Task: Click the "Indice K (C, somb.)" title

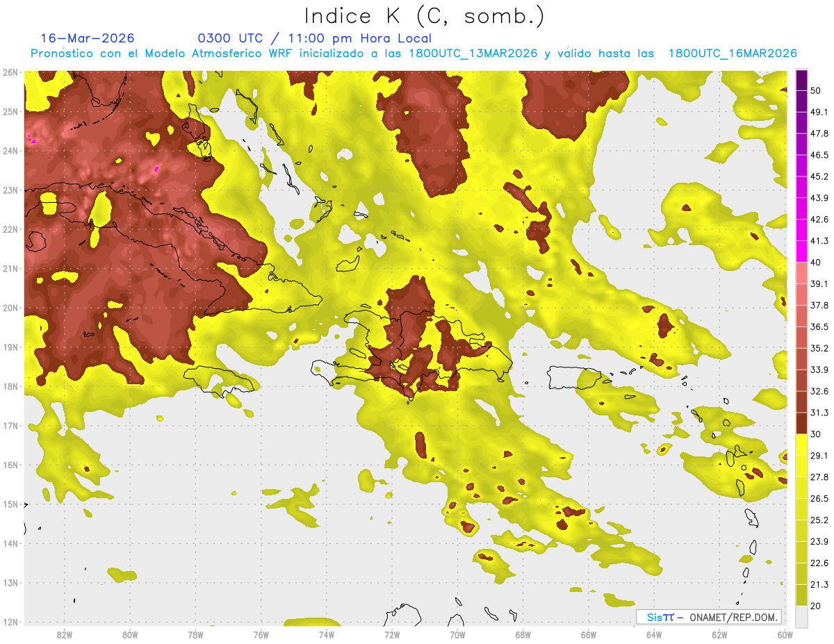Action: tap(424, 15)
